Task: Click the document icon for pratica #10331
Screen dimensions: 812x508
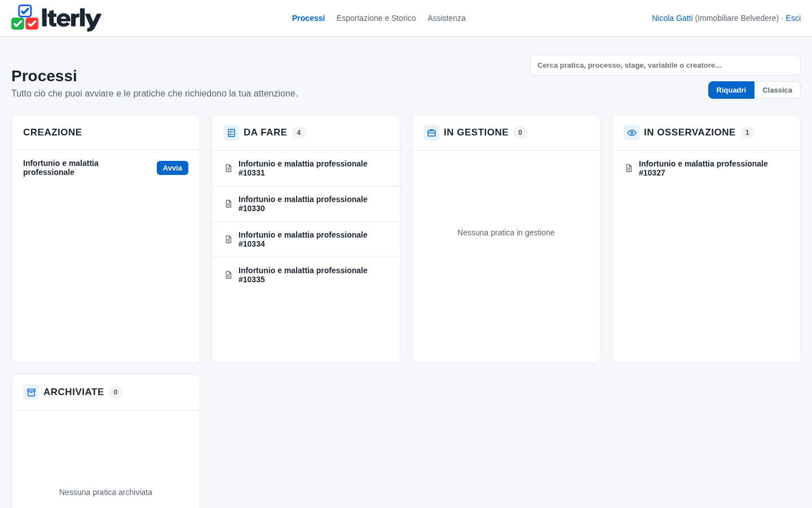Action: (228, 168)
